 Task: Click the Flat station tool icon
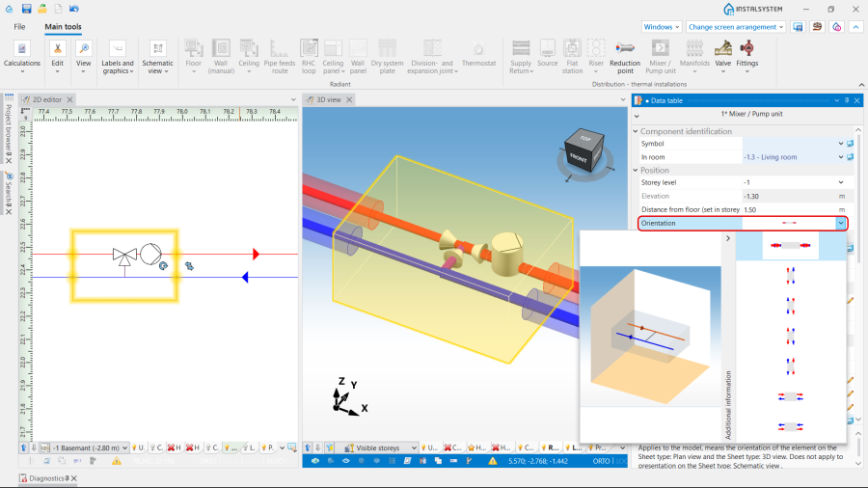(572, 48)
